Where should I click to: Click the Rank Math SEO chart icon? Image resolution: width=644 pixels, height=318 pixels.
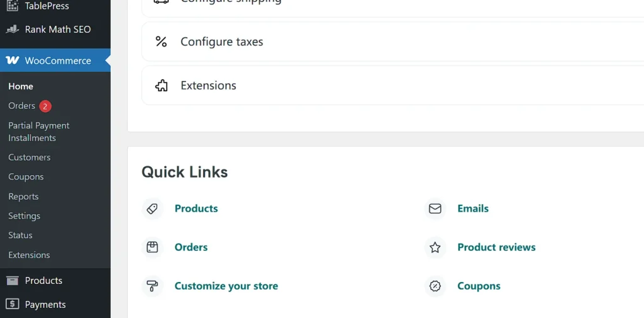[13, 29]
